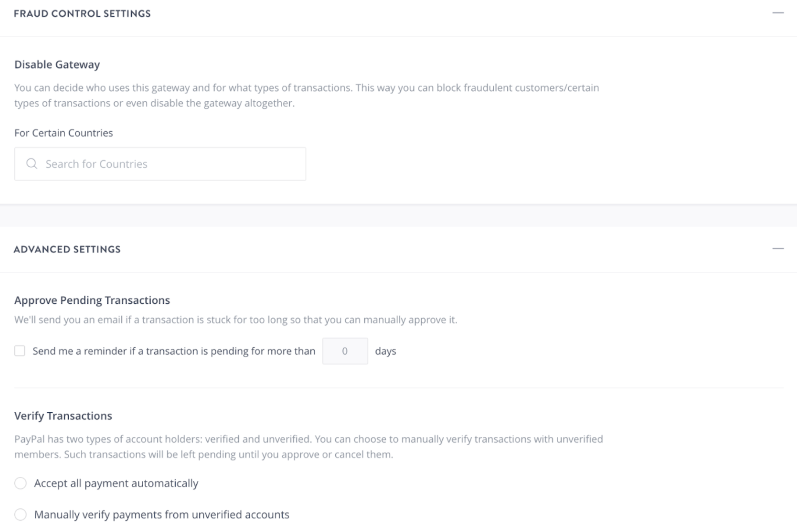Click the pending days number box
Screen dimensions: 797x532
click(345, 351)
